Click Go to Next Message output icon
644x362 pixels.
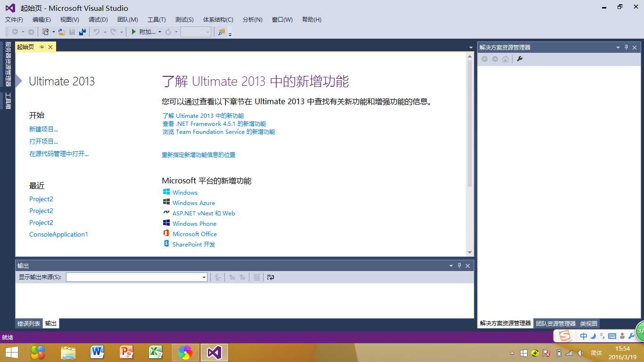tap(242, 277)
